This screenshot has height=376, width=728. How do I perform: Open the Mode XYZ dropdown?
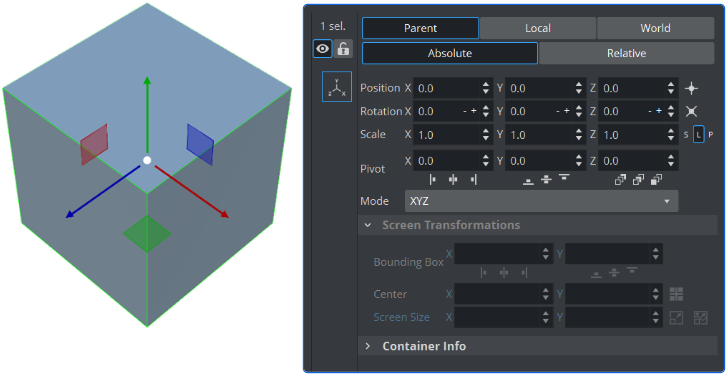pyautogui.click(x=541, y=201)
